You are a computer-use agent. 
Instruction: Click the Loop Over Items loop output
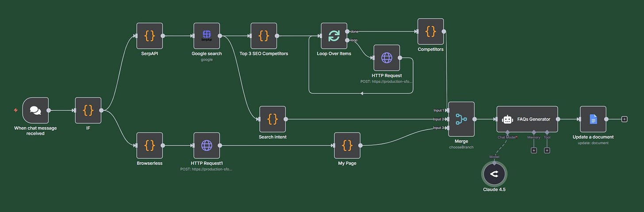coord(347,40)
